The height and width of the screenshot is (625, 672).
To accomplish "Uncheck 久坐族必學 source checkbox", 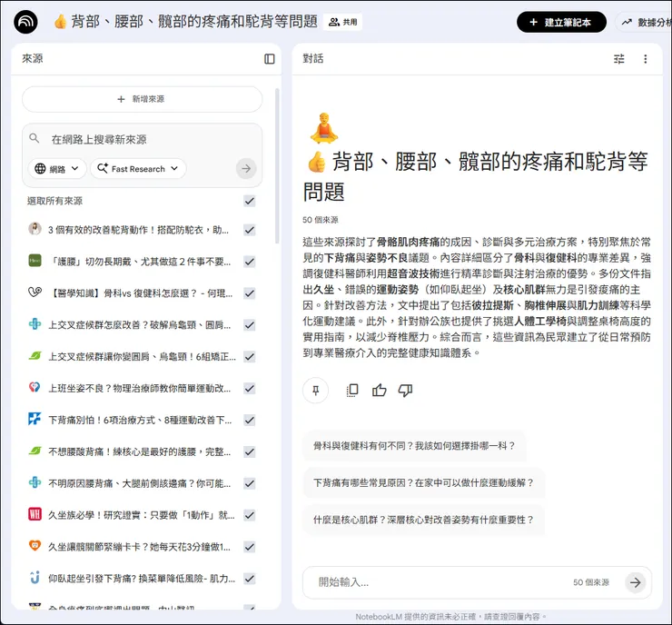I will (250, 516).
